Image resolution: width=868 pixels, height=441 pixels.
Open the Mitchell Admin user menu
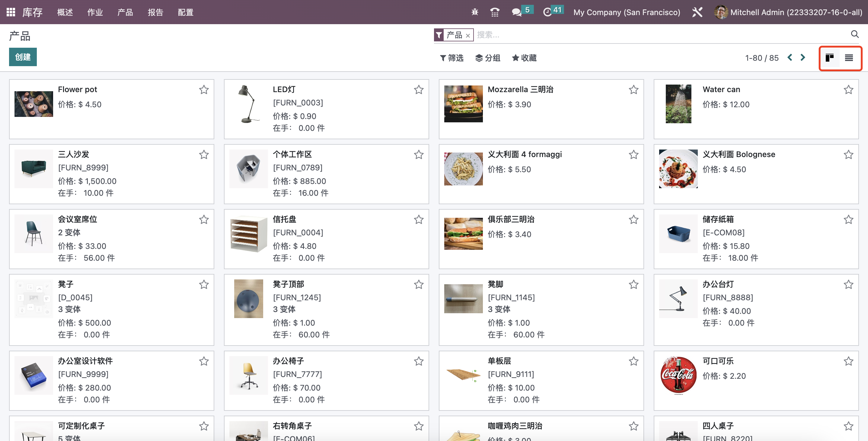pyautogui.click(x=788, y=12)
